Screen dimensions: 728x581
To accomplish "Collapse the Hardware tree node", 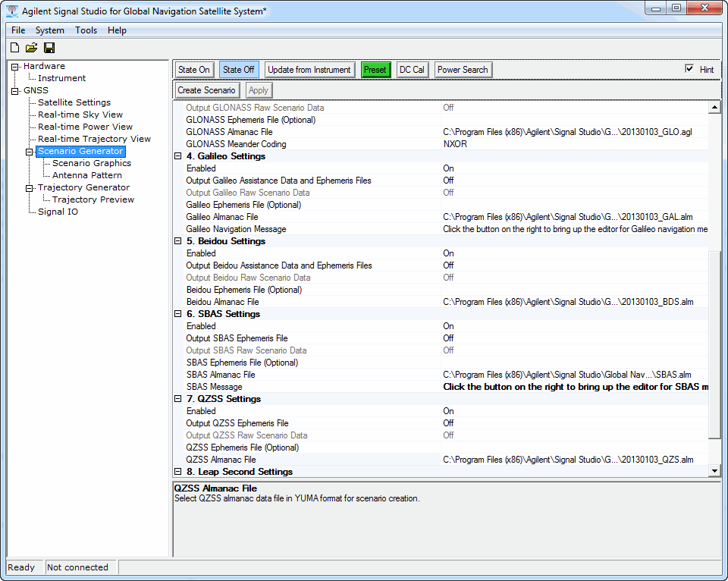I will pos(15,67).
